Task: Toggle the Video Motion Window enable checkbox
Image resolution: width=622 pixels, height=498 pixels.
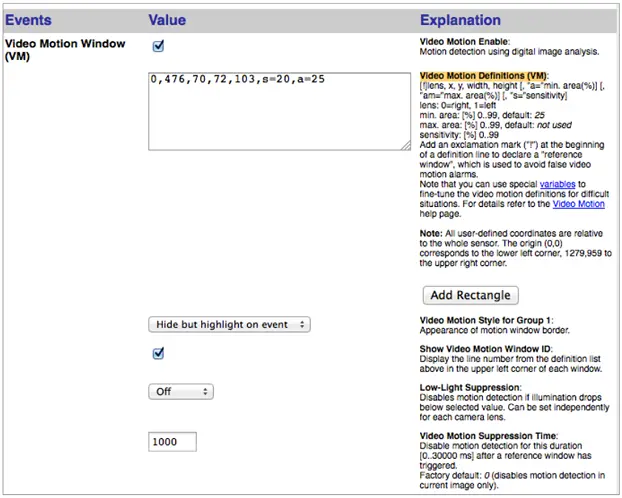Action: pos(158,46)
